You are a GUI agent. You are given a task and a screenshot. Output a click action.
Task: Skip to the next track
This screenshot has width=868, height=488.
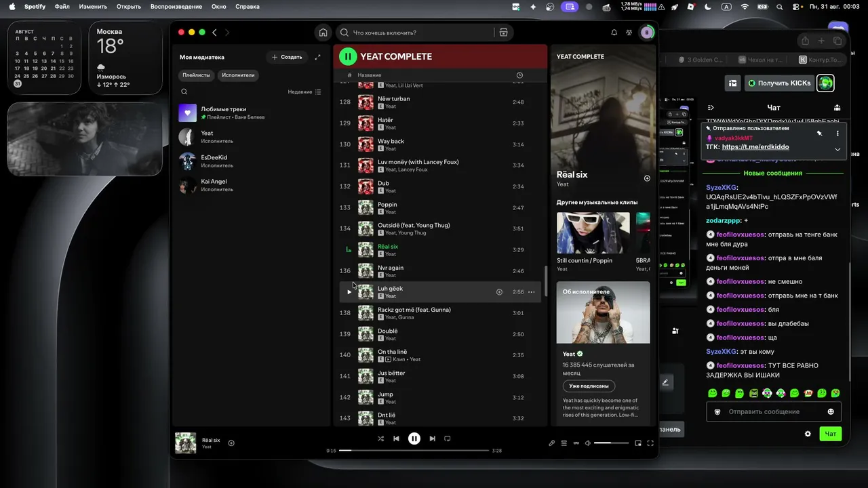(x=432, y=439)
